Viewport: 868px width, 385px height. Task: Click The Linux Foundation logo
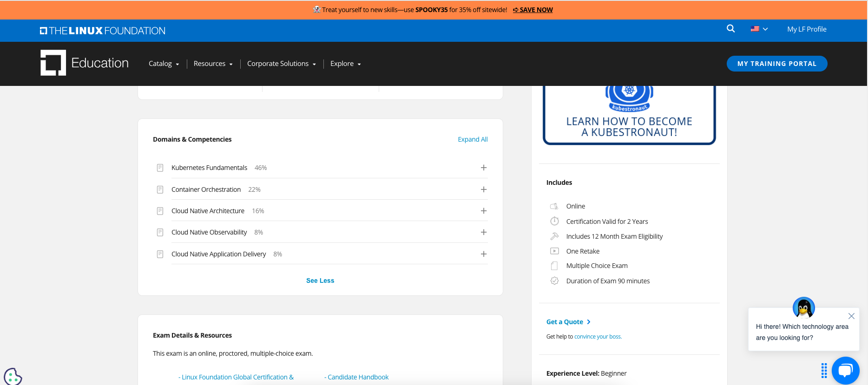pos(103,31)
